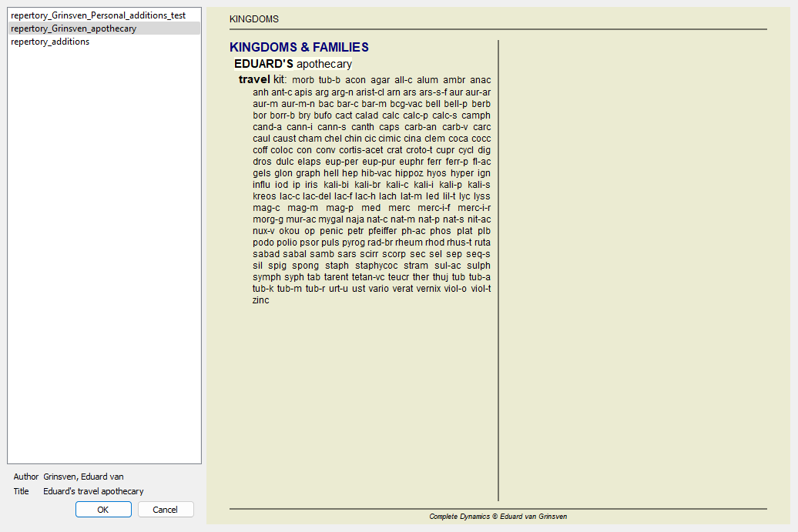
Task: Click the remedy abbreviation tetan-vc
Action: (368, 277)
